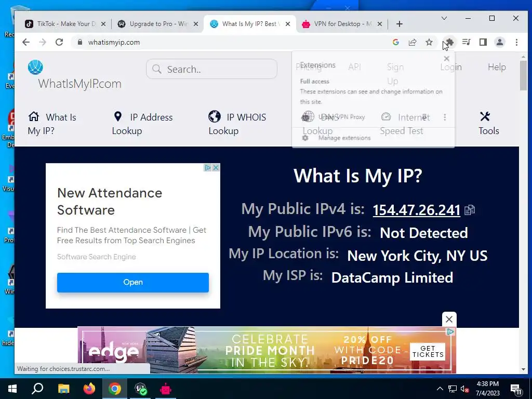Open the media control icon in the toolbar
The width and height of the screenshot is (532, 399).
[x=467, y=42]
